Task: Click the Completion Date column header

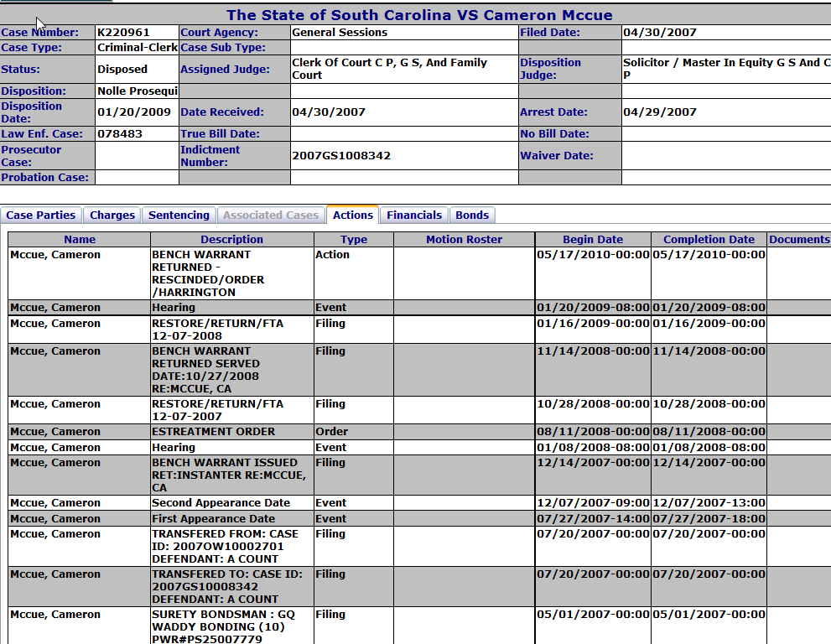Action: [x=709, y=240]
